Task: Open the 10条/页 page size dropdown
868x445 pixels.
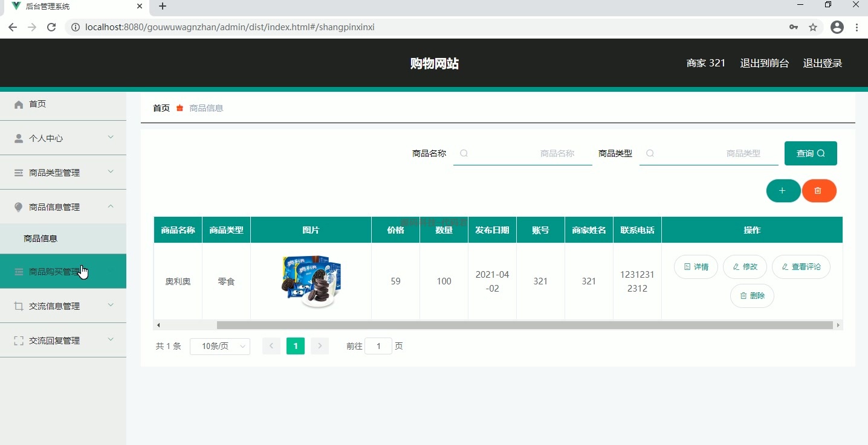Action: (x=220, y=346)
